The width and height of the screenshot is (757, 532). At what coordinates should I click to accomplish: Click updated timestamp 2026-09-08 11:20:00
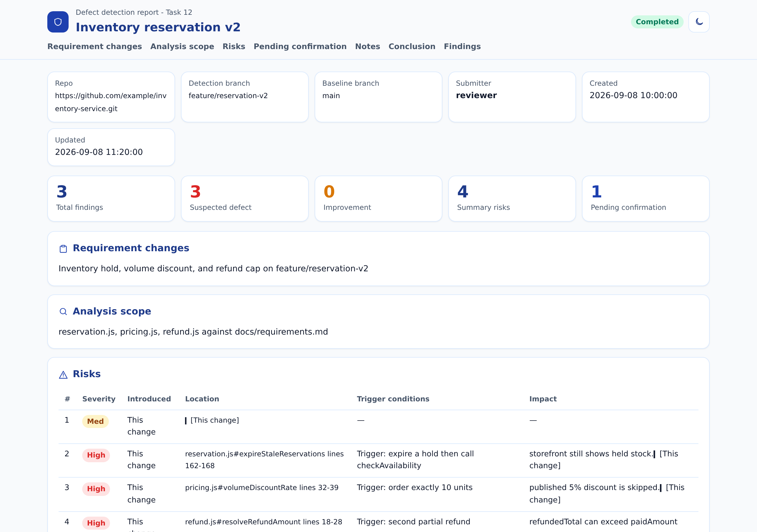pos(99,152)
